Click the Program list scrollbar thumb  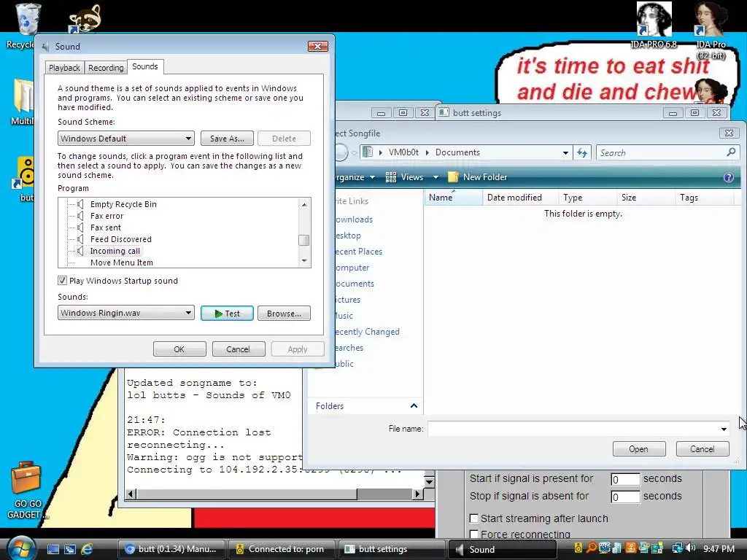coord(304,240)
